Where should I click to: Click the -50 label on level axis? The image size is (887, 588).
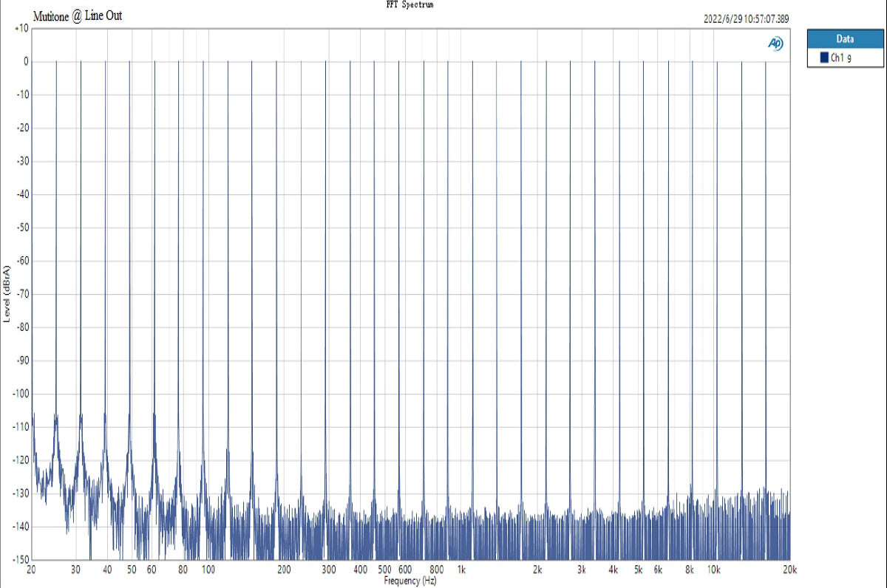click(x=22, y=228)
